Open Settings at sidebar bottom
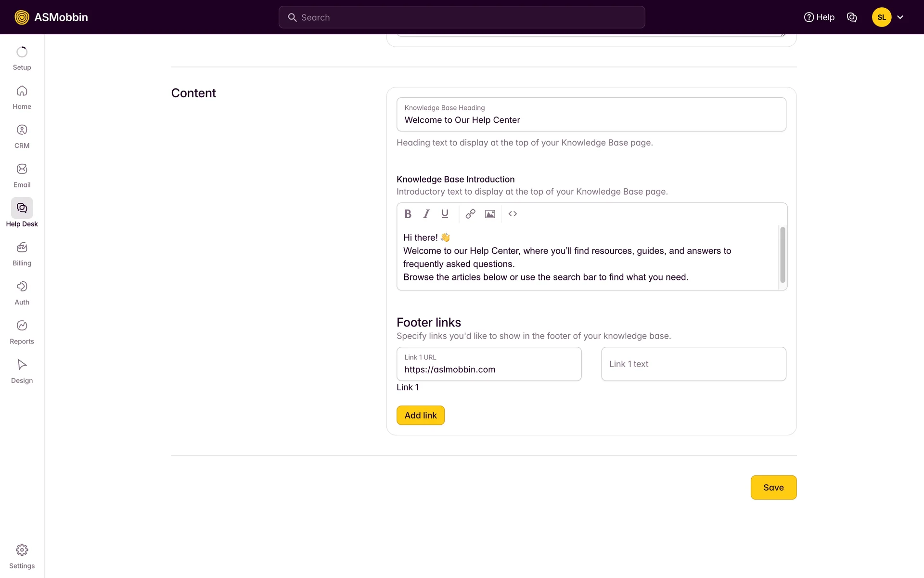 click(x=22, y=556)
